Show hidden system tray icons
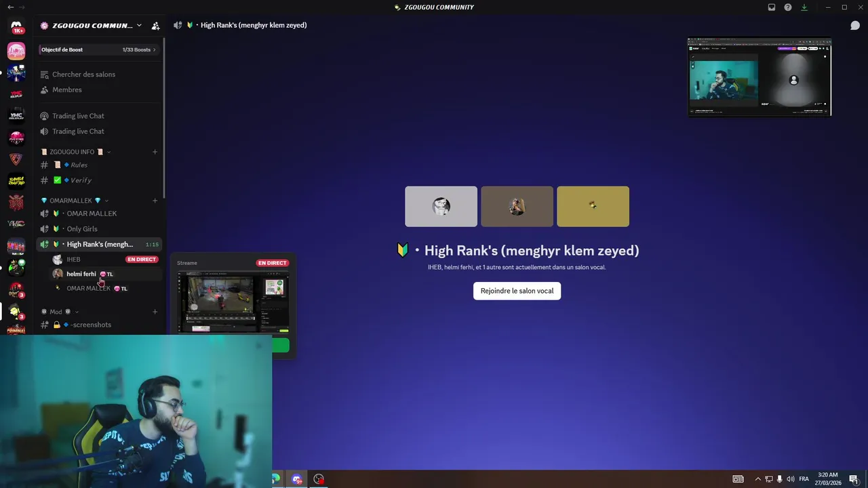Screen dimensions: 868x488 [x=758, y=479]
